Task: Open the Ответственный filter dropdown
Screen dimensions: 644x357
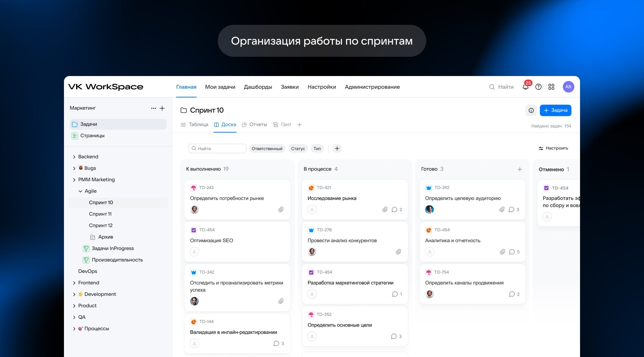Action: [267, 148]
